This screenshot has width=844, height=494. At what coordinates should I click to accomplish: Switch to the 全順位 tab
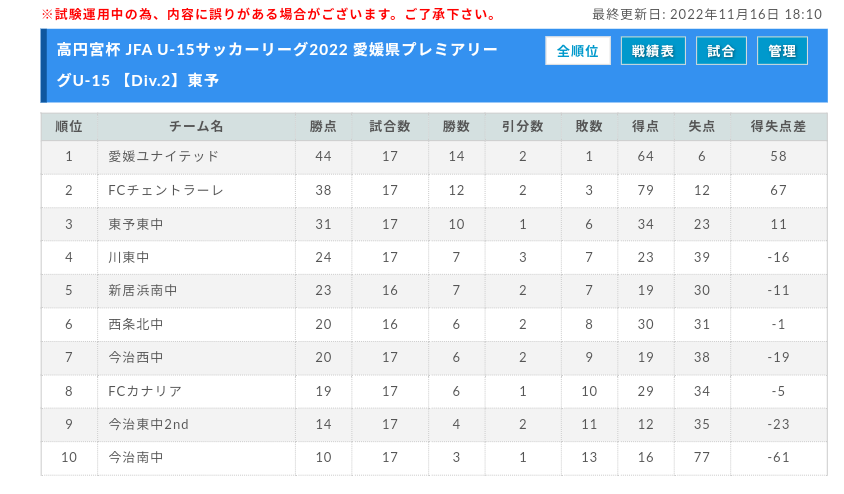(x=577, y=51)
